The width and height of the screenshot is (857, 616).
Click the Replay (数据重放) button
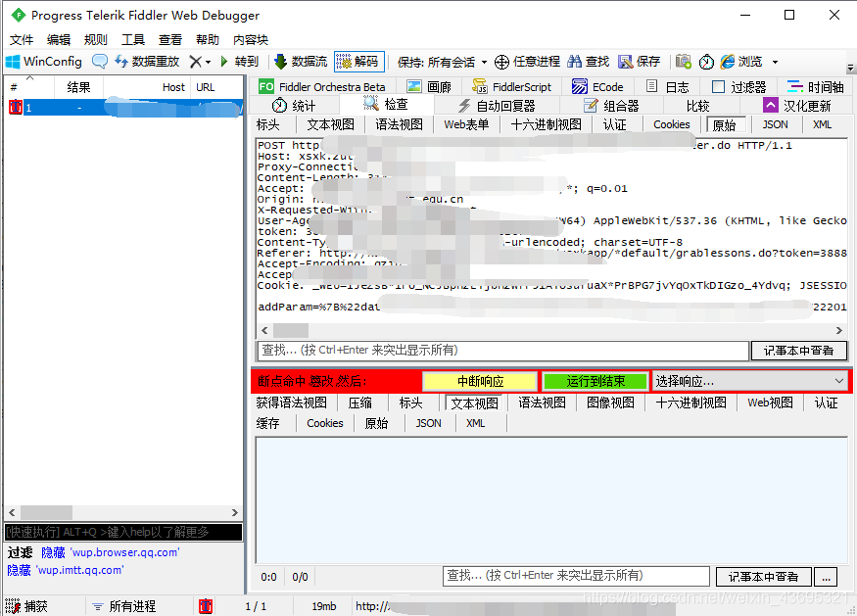pyautogui.click(x=147, y=62)
